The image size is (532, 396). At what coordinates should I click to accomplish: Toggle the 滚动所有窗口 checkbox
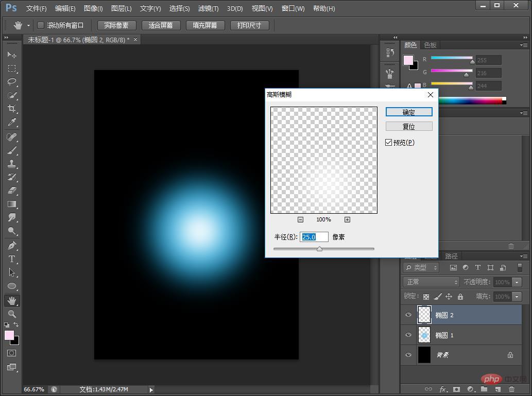pyautogui.click(x=41, y=25)
